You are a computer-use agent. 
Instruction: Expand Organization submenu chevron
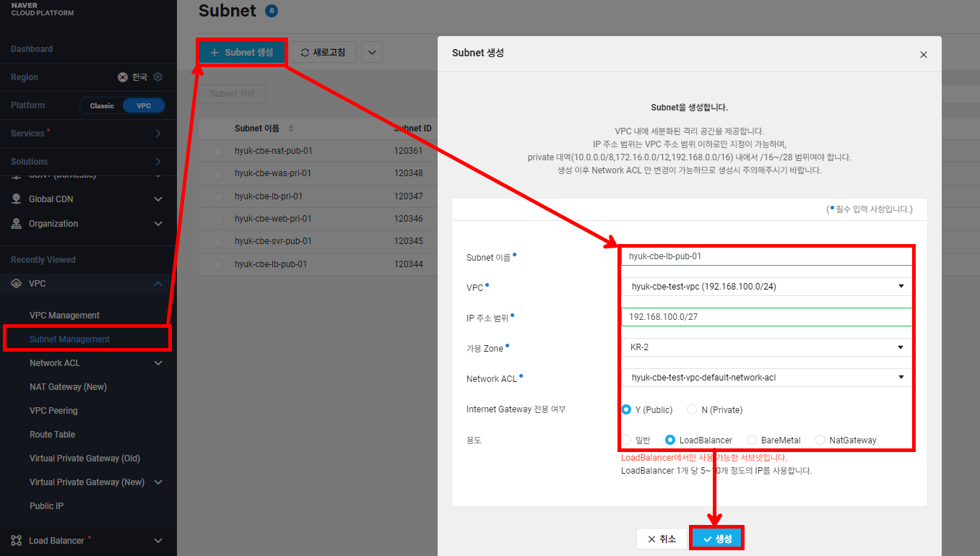click(158, 224)
